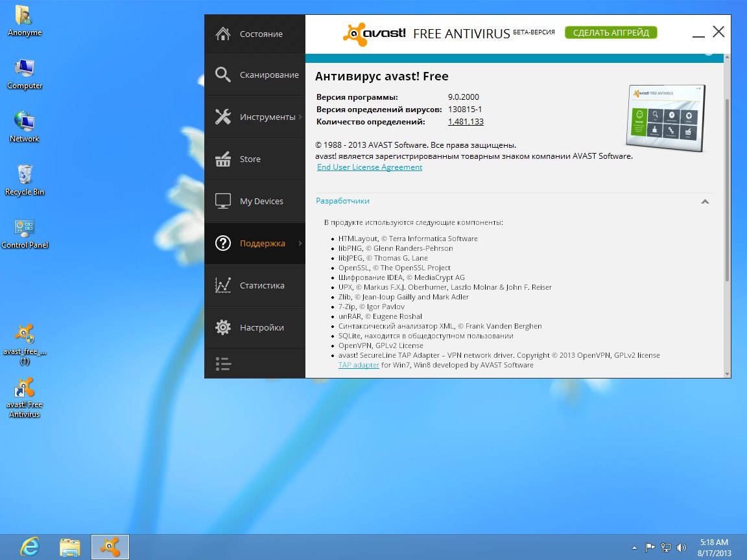Open the Настройки menu item

point(255,327)
